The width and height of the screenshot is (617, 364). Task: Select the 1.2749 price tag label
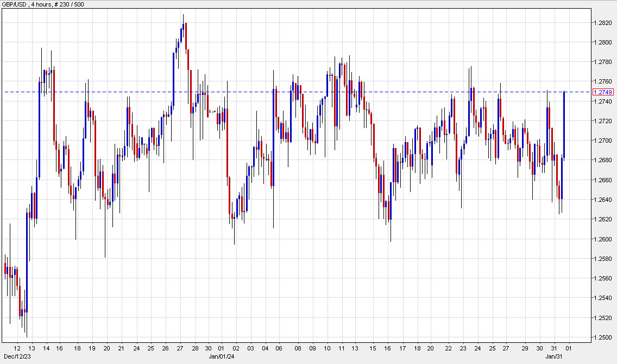[x=604, y=92]
